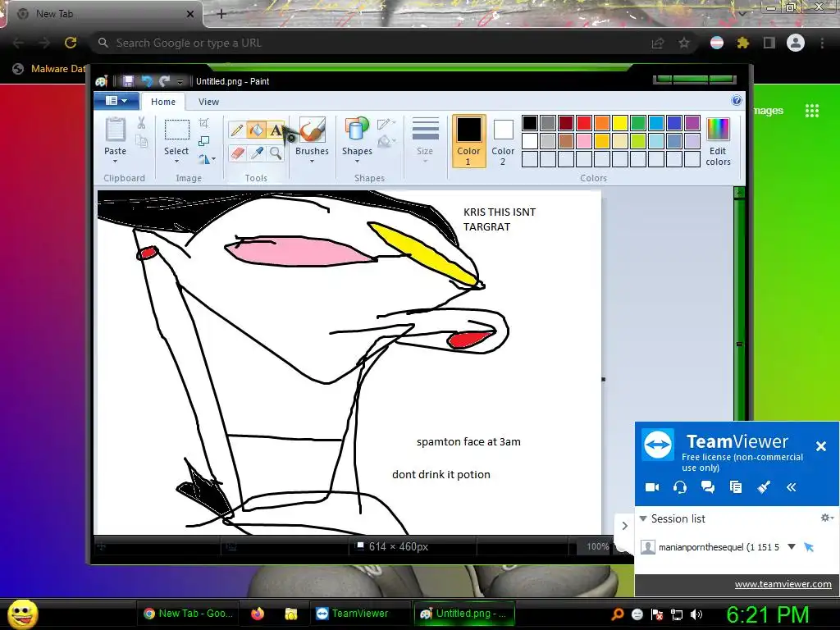Select Color 2 button

point(503,141)
